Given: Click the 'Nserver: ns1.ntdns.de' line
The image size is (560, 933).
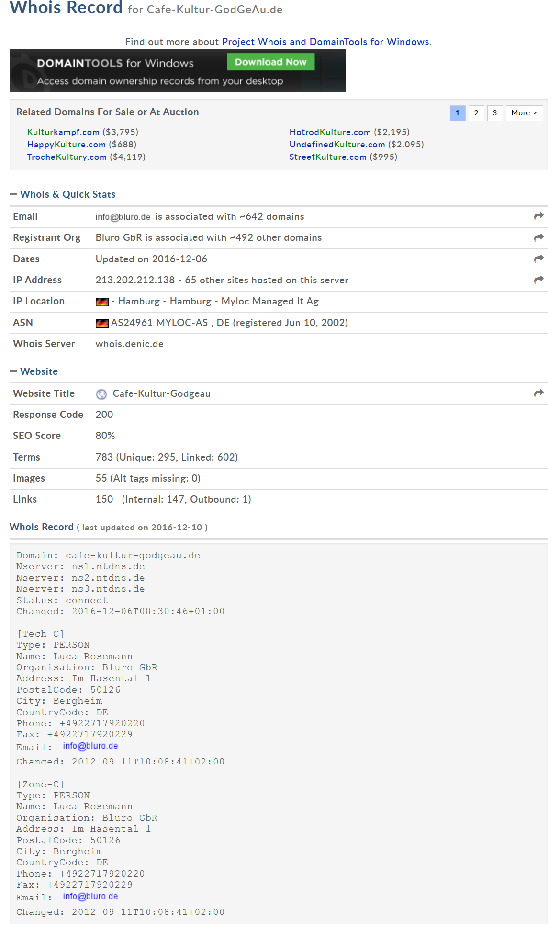Looking at the screenshot, I should [80, 567].
